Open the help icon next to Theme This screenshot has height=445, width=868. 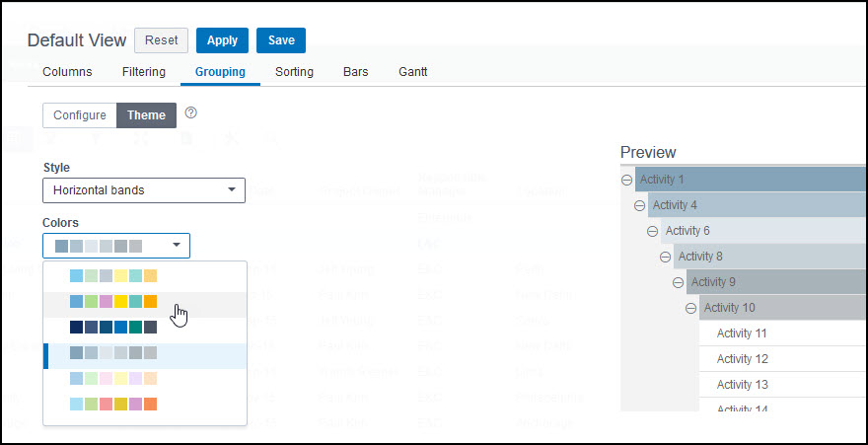tap(191, 112)
